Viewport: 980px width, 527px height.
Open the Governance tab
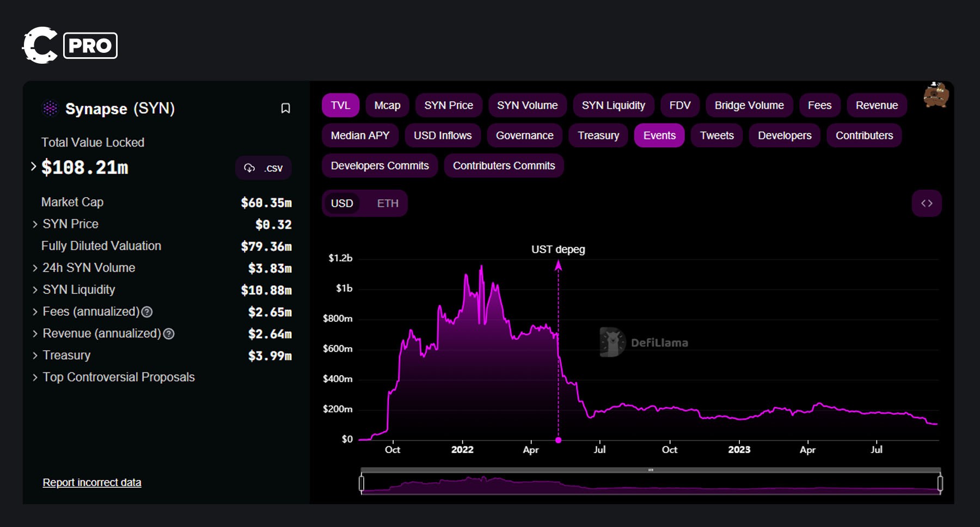pos(524,135)
